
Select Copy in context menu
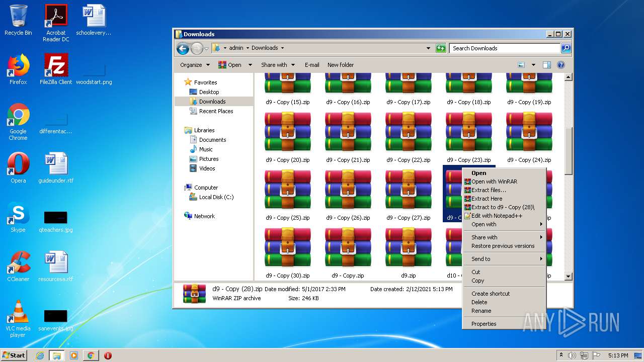click(x=504, y=281)
